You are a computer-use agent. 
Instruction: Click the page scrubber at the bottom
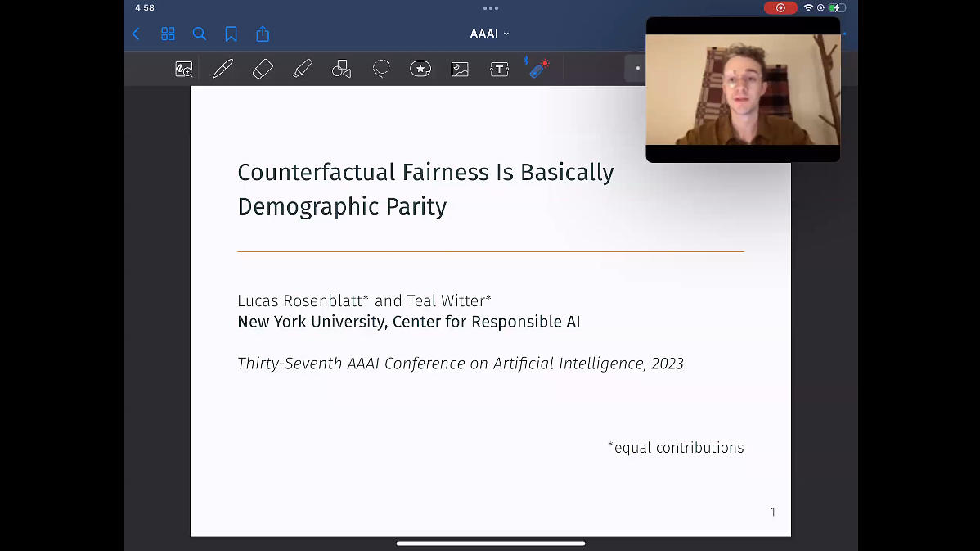coord(491,543)
